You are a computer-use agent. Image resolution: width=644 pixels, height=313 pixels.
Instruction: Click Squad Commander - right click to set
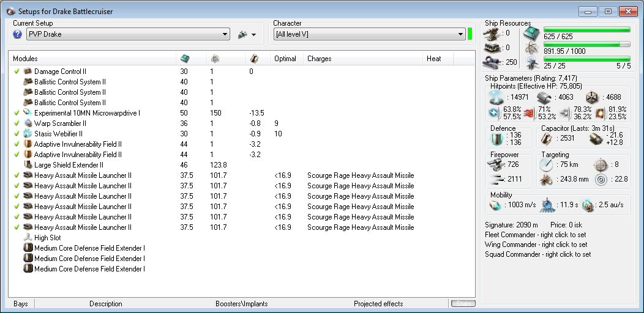coord(538,254)
